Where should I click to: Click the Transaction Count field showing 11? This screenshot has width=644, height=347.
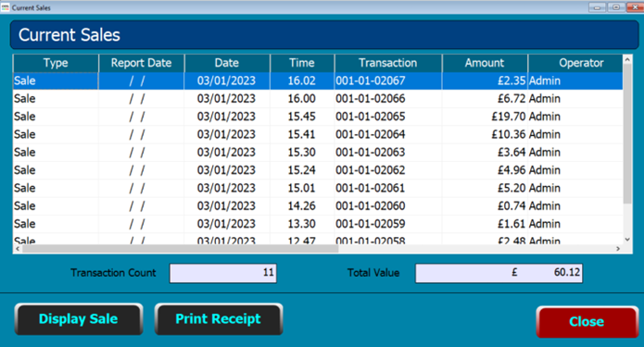pyautogui.click(x=223, y=273)
